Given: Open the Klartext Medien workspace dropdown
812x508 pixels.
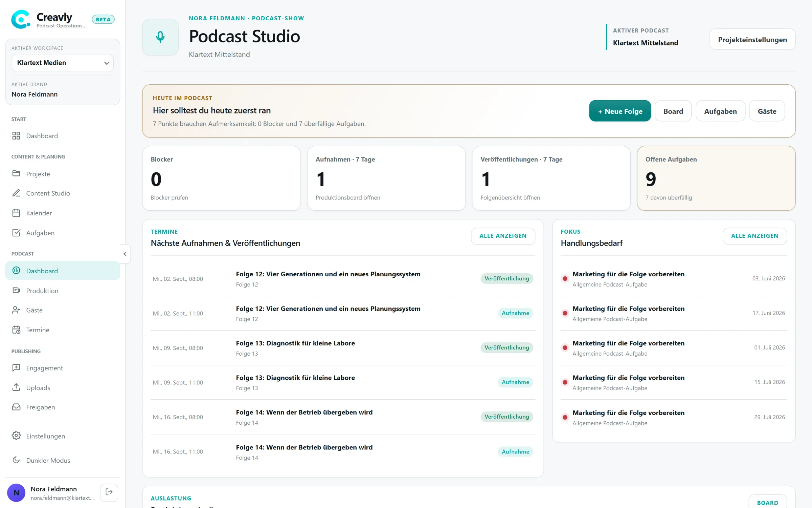Looking at the screenshot, I should 63,63.
